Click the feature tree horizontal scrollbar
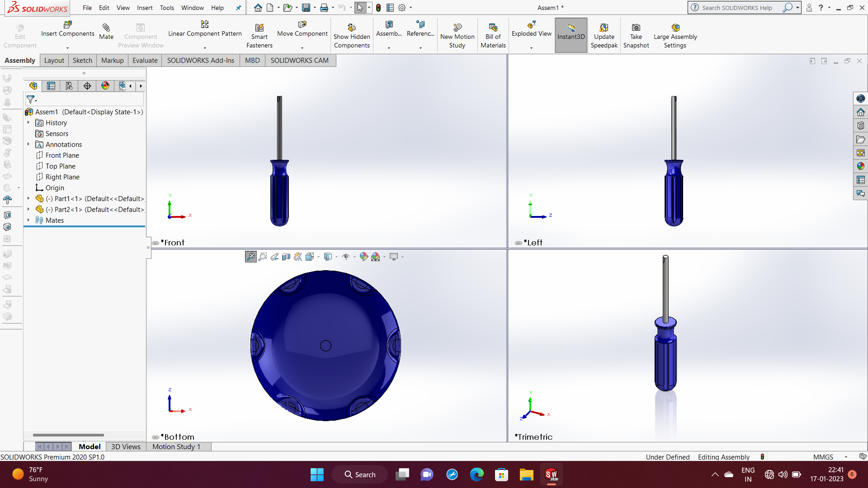 click(68, 435)
